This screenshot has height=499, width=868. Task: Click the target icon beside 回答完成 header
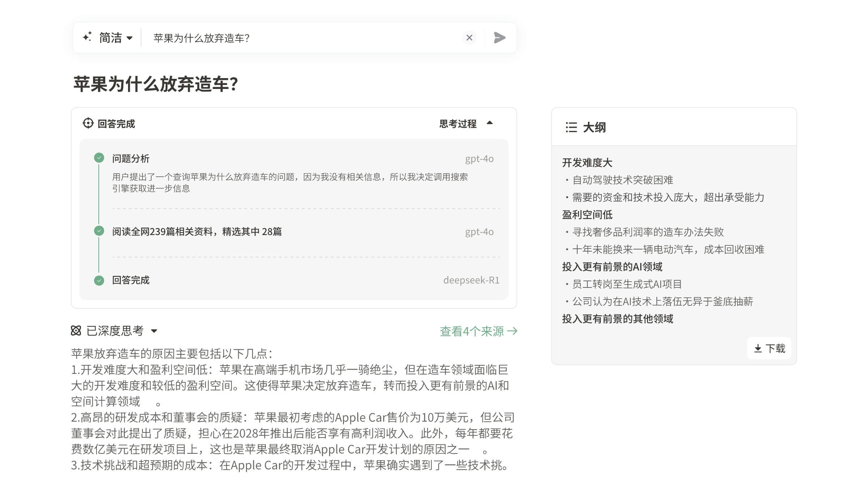pyautogui.click(x=88, y=123)
